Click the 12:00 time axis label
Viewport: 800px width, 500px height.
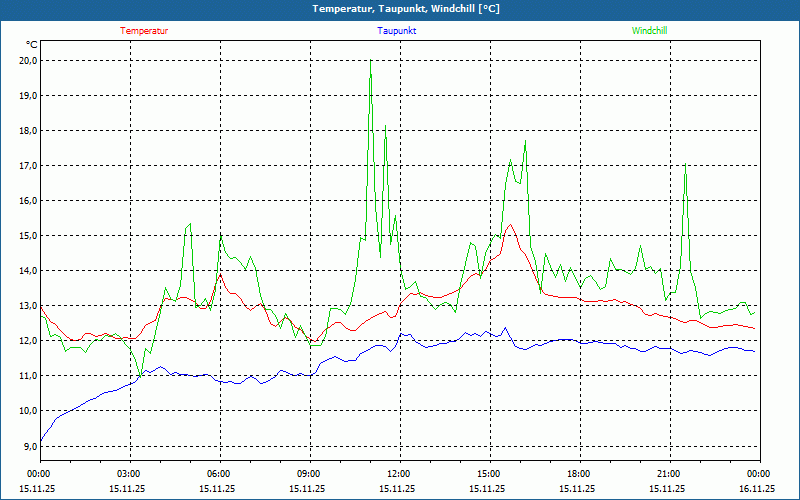(399, 474)
